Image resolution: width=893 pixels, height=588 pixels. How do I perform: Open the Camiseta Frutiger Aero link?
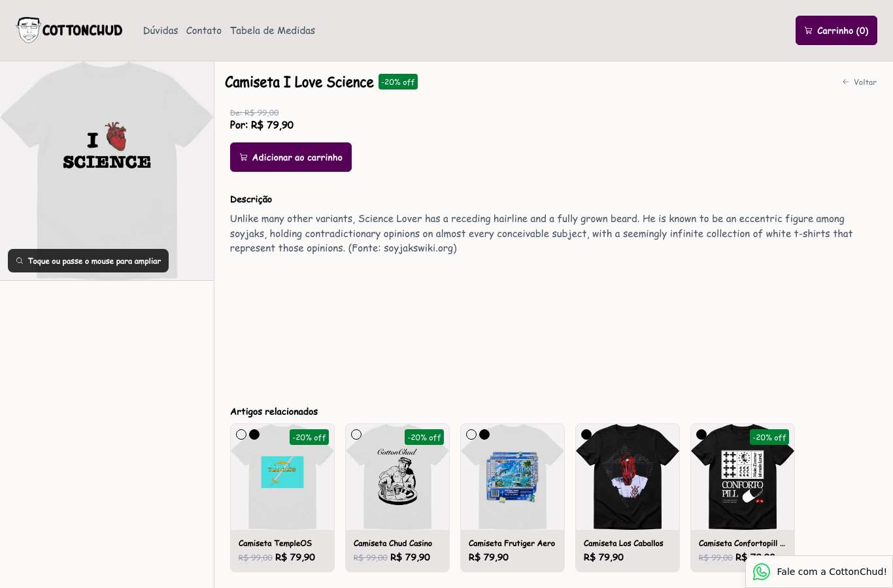click(x=512, y=544)
